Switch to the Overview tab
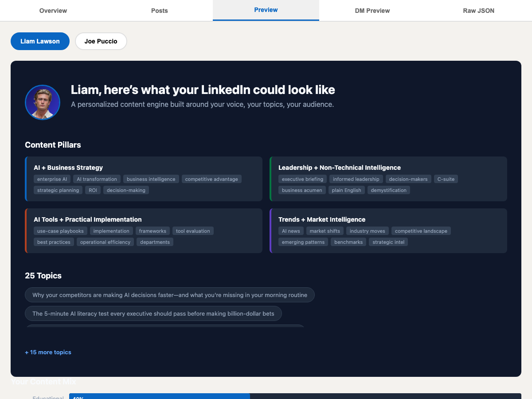 coord(53,10)
